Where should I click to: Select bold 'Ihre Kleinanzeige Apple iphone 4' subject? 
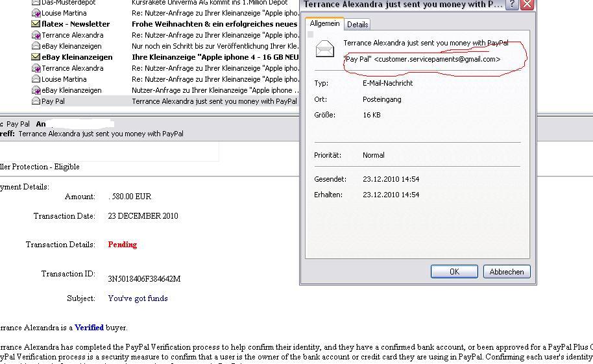click(x=215, y=57)
